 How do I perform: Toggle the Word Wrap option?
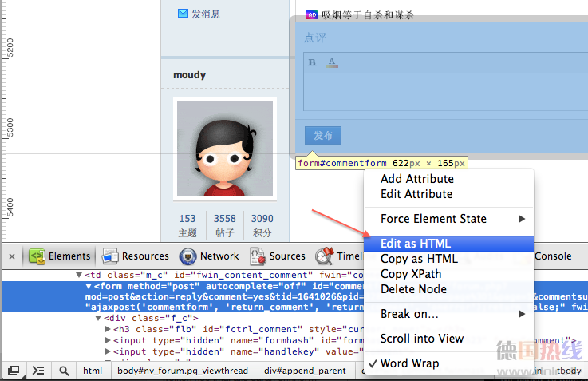[409, 363]
